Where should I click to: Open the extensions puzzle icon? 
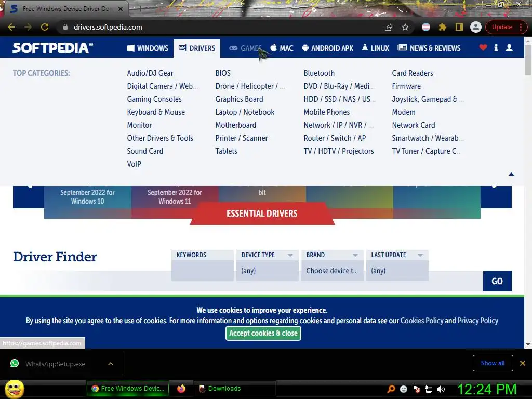tap(443, 27)
